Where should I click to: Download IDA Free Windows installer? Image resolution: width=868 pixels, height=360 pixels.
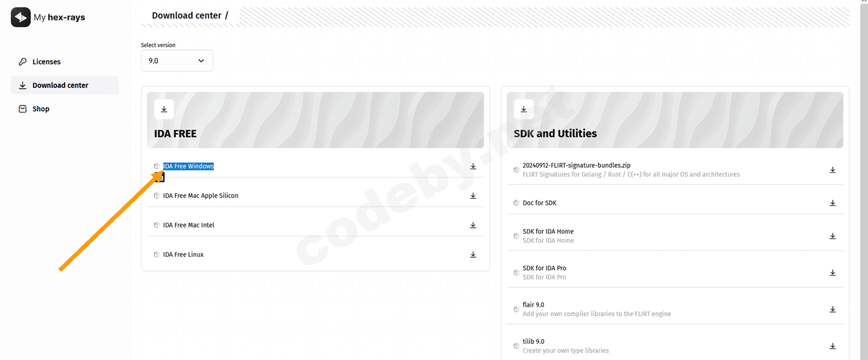[x=473, y=166]
